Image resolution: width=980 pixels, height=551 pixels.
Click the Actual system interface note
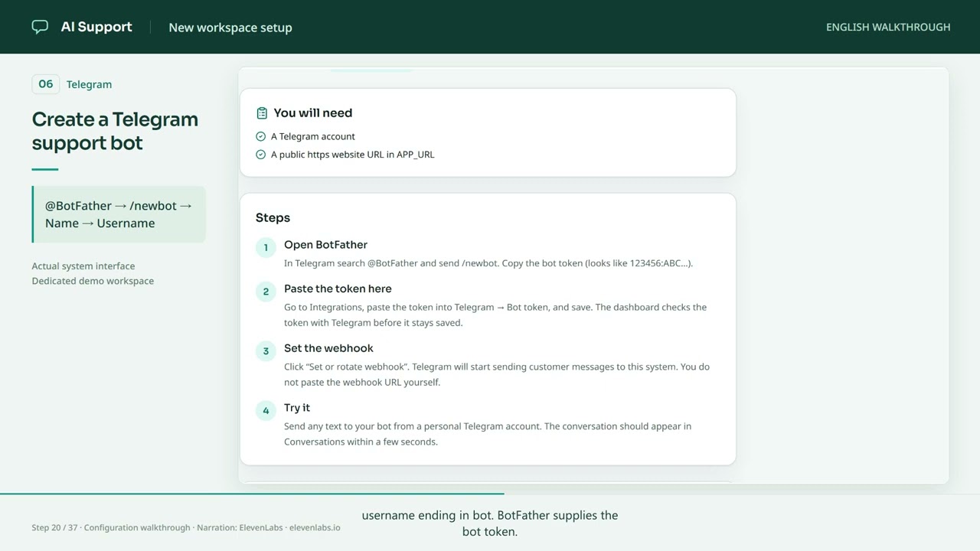click(83, 266)
